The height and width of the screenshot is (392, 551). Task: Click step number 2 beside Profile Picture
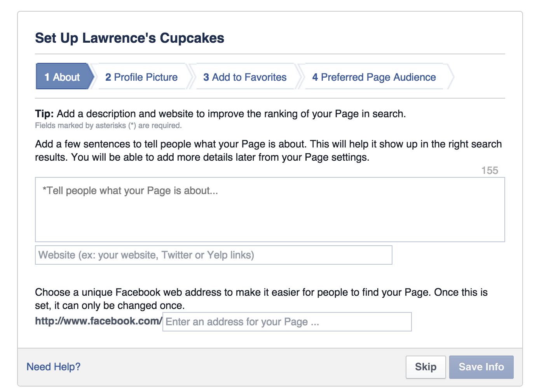108,77
